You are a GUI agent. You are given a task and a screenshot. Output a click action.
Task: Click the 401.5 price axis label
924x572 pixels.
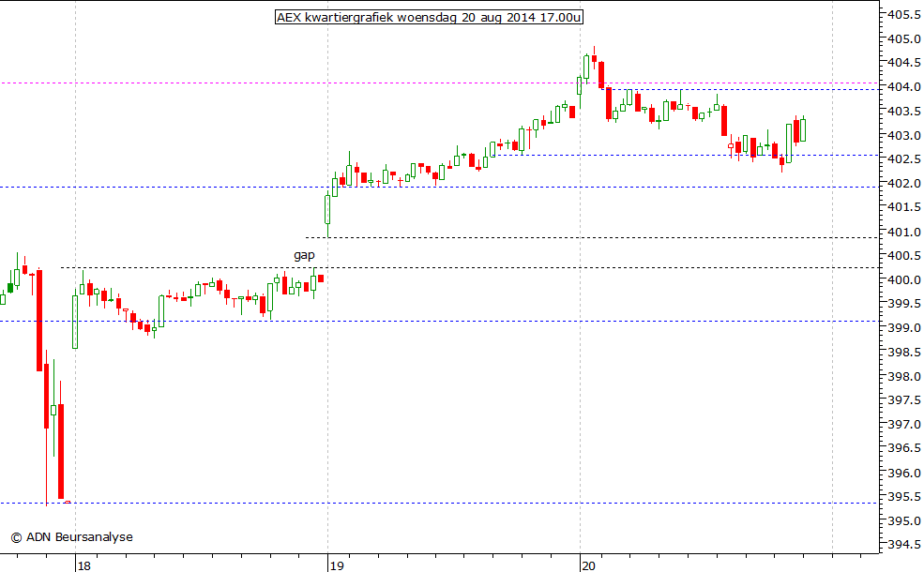point(904,207)
